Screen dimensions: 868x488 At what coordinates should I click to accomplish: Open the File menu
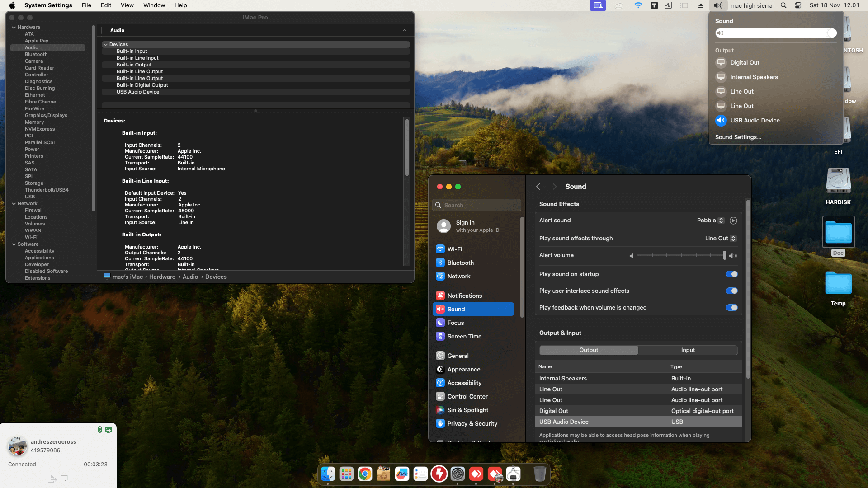[x=86, y=5]
